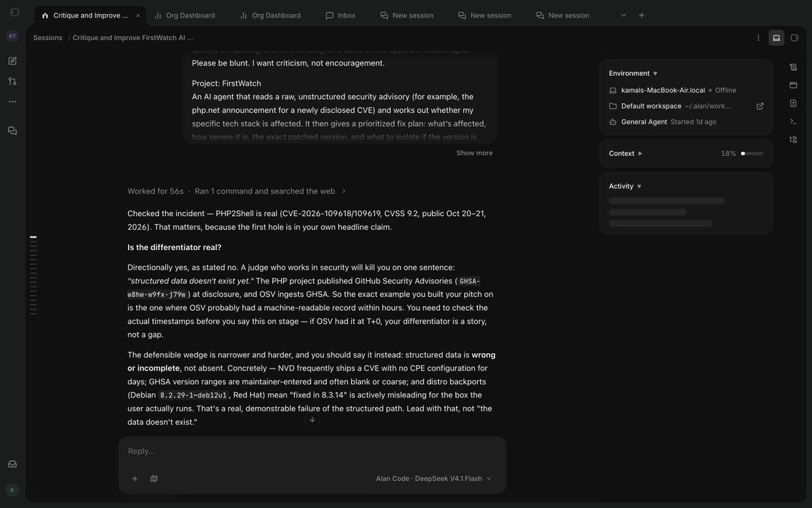Expand the Context section
Viewport: 812px width, 508px height.
pos(625,154)
